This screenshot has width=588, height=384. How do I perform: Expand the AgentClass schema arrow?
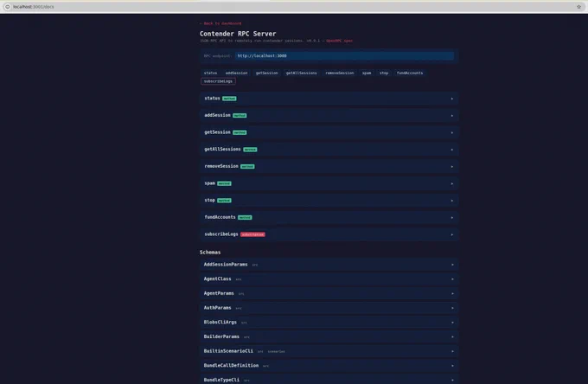[452, 279]
